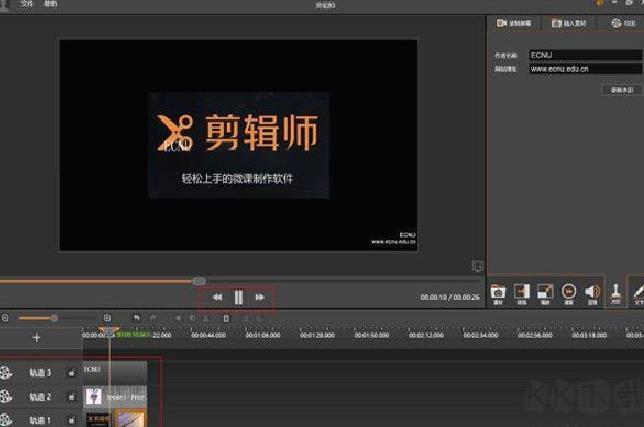Click the rewind playback button
644x427 pixels.
pos(217,297)
